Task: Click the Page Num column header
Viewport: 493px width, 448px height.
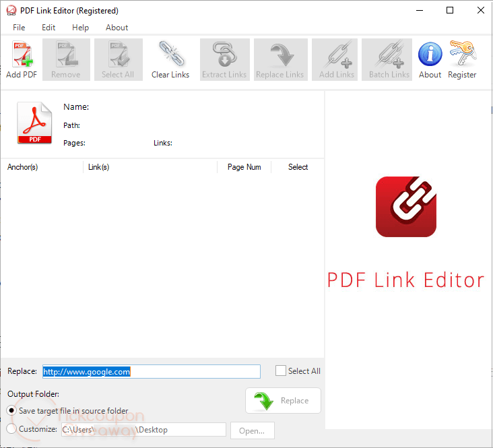Action: [x=244, y=167]
